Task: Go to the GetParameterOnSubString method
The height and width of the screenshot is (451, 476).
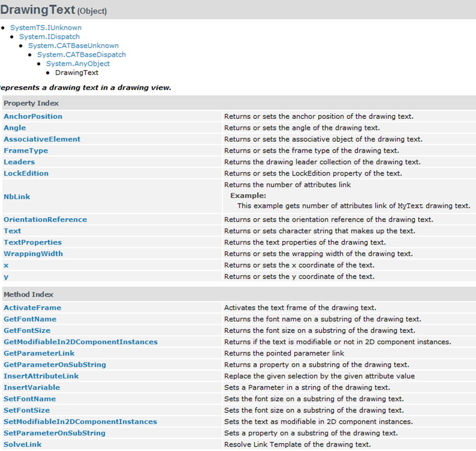Action: coord(55,365)
